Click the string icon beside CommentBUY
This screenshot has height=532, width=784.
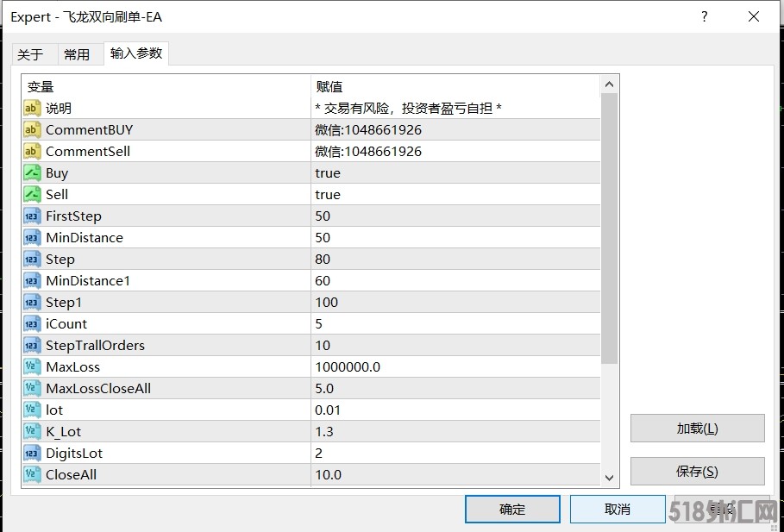point(32,129)
